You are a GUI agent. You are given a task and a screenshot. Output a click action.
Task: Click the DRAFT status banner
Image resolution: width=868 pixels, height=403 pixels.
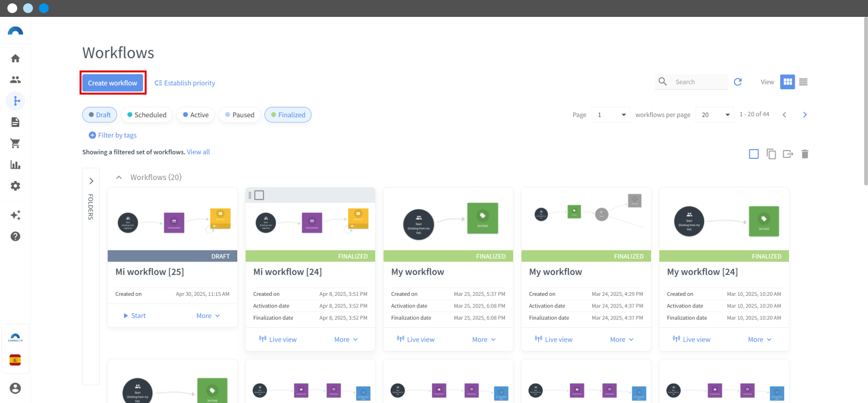point(173,256)
